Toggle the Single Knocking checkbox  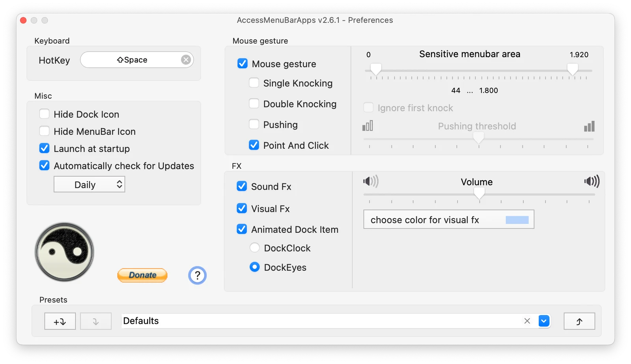[254, 83]
